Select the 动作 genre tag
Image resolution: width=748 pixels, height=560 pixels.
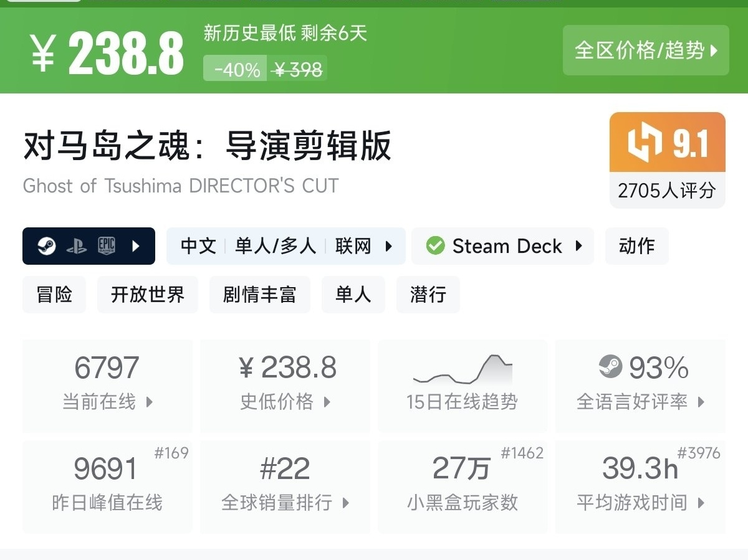[x=636, y=246]
